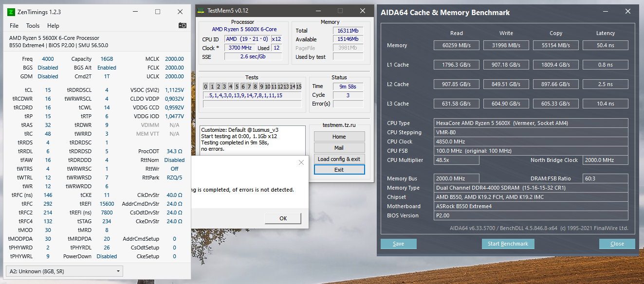The height and width of the screenshot is (284, 644).
Task: Click the SSE field 2.6 sec/Gb
Action: tap(253, 56)
